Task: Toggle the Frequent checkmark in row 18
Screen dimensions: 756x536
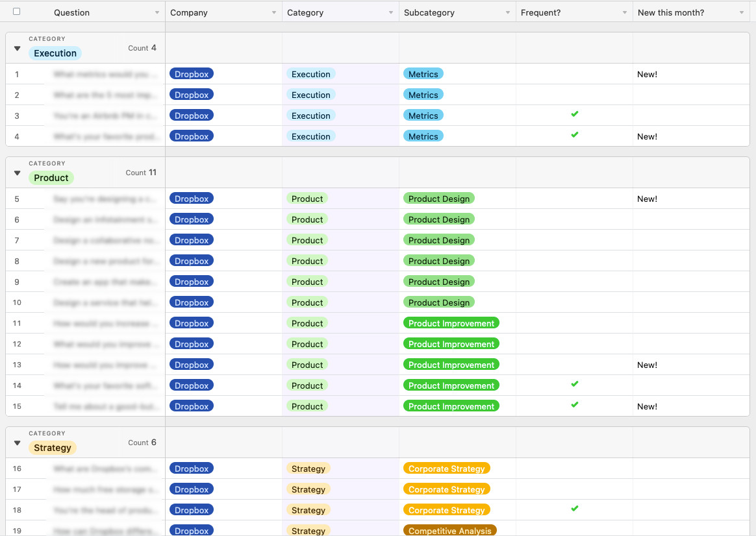Action: point(574,509)
